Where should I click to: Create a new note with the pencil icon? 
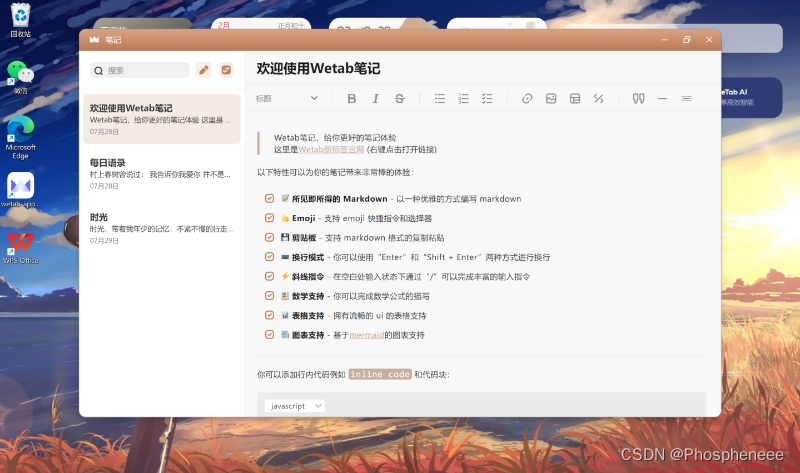click(204, 70)
